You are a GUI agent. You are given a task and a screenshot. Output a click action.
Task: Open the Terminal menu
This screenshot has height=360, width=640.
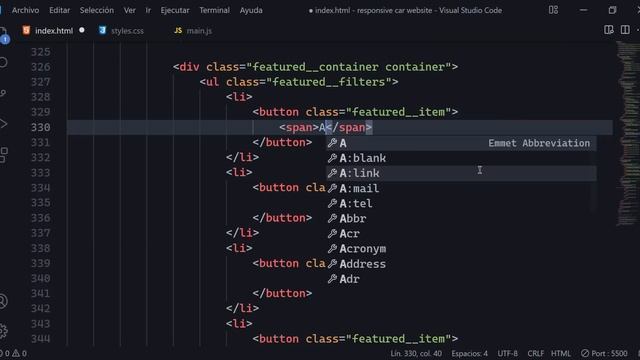(214, 10)
